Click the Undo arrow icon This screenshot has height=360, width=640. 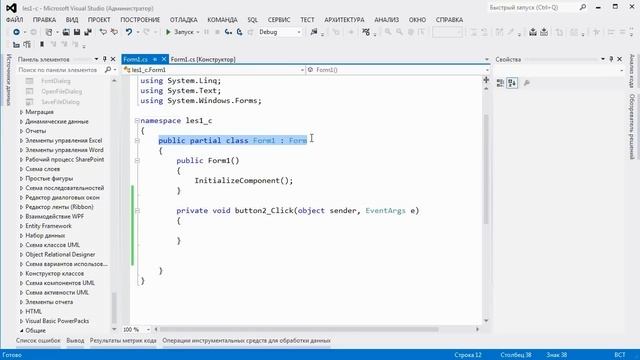(129, 32)
